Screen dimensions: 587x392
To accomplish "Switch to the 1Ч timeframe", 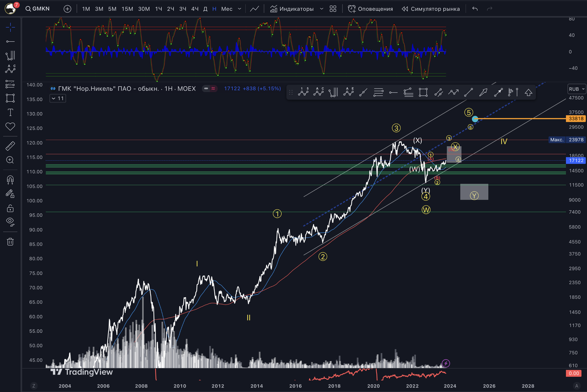I will tap(158, 9).
